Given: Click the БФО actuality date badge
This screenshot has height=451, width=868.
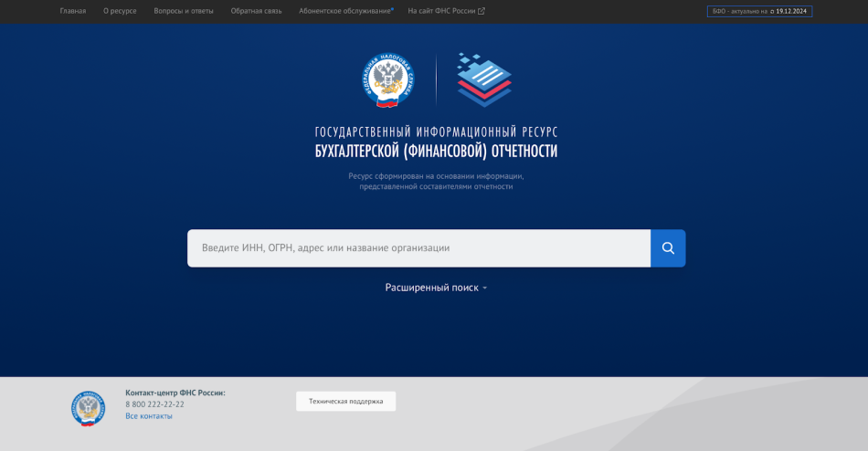Looking at the screenshot, I should (x=759, y=11).
